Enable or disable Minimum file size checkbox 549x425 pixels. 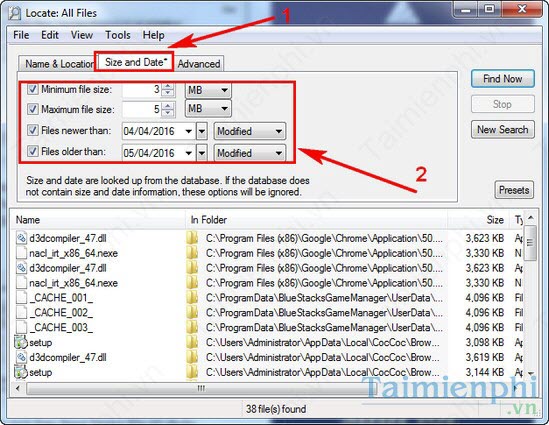tap(33, 89)
